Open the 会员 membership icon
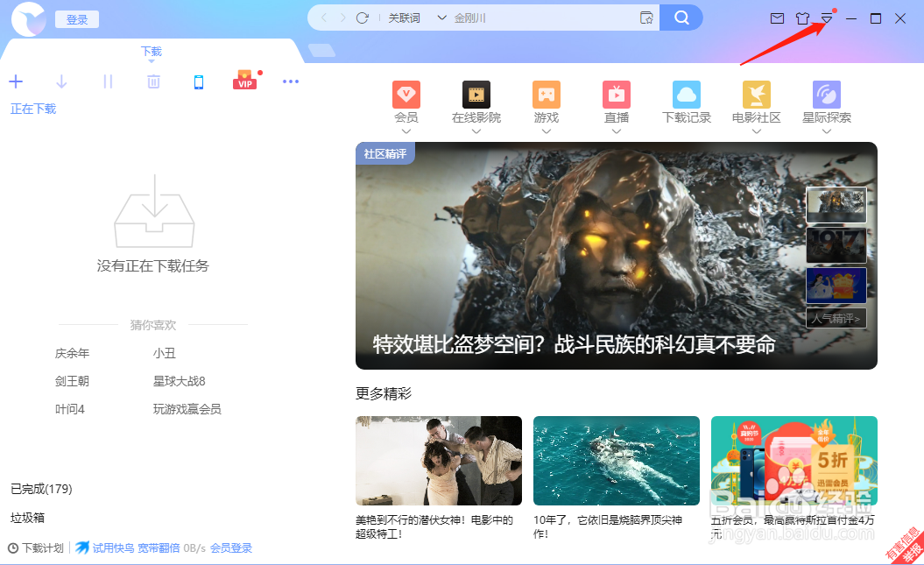This screenshot has height=565, width=924. [x=406, y=95]
